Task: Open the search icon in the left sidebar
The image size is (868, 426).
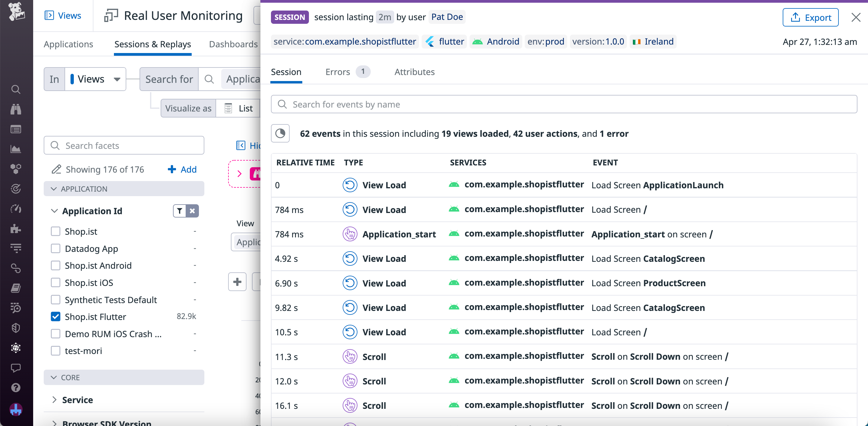Action: coord(16,89)
